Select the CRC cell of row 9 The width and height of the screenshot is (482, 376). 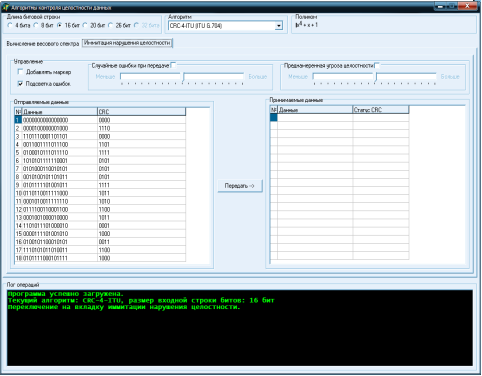point(141,185)
